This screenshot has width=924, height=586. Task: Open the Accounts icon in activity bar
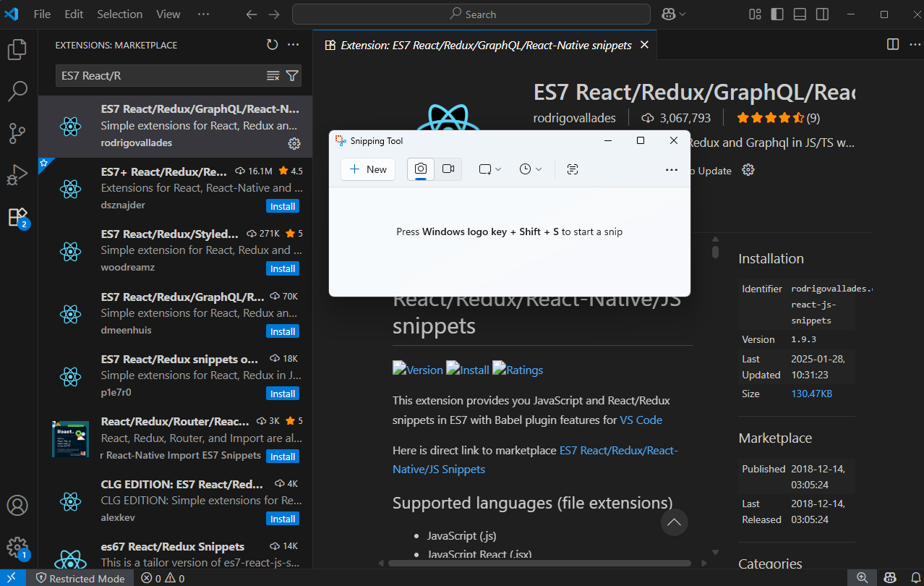click(17, 505)
